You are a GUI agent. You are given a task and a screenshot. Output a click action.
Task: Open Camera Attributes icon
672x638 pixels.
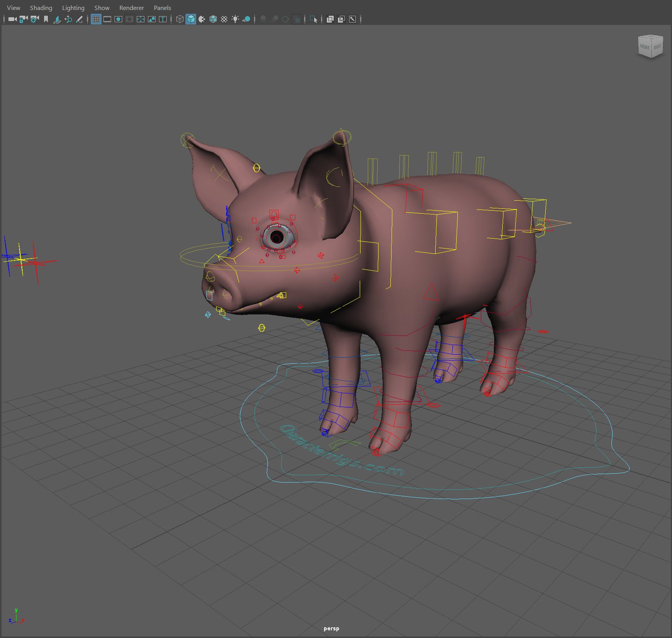point(34,19)
